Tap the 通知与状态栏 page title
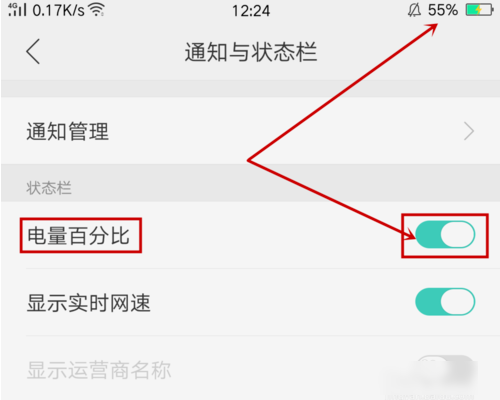Image resolution: width=500 pixels, height=400 pixels. tap(251, 52)
